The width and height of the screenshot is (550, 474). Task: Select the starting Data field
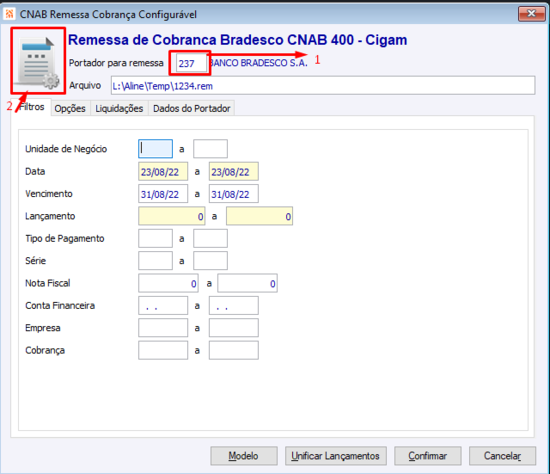[x=163, y=172]
